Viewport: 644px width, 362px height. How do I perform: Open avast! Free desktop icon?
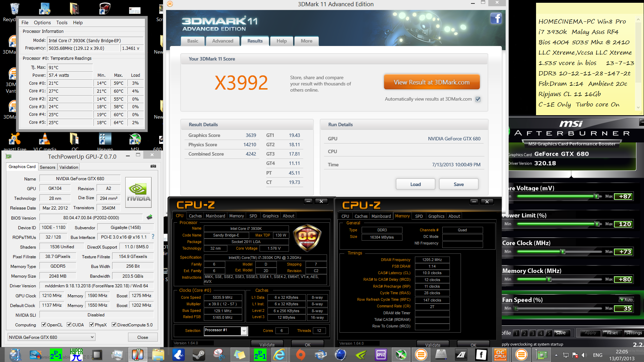[x=15, y=142]
